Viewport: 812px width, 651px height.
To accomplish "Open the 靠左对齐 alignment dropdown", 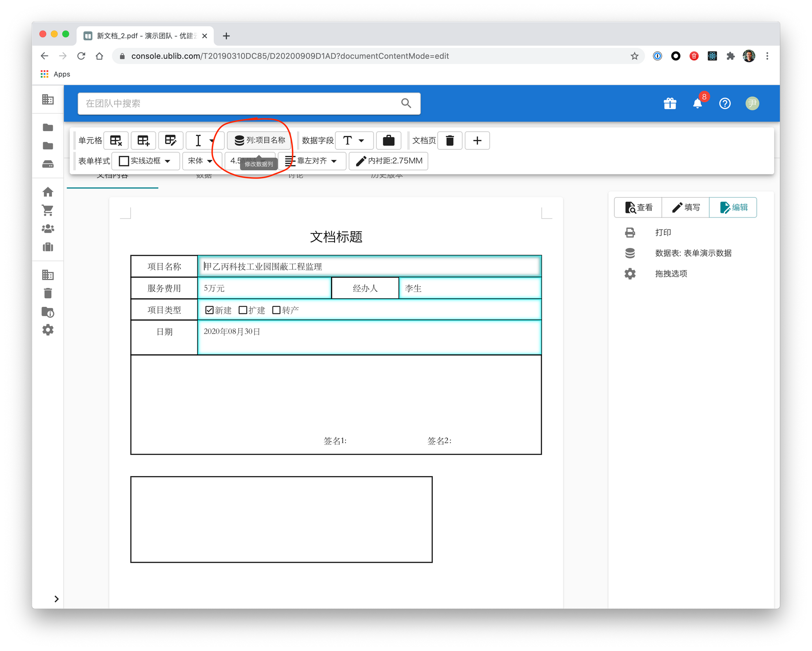I will click(x=311, y=161).
